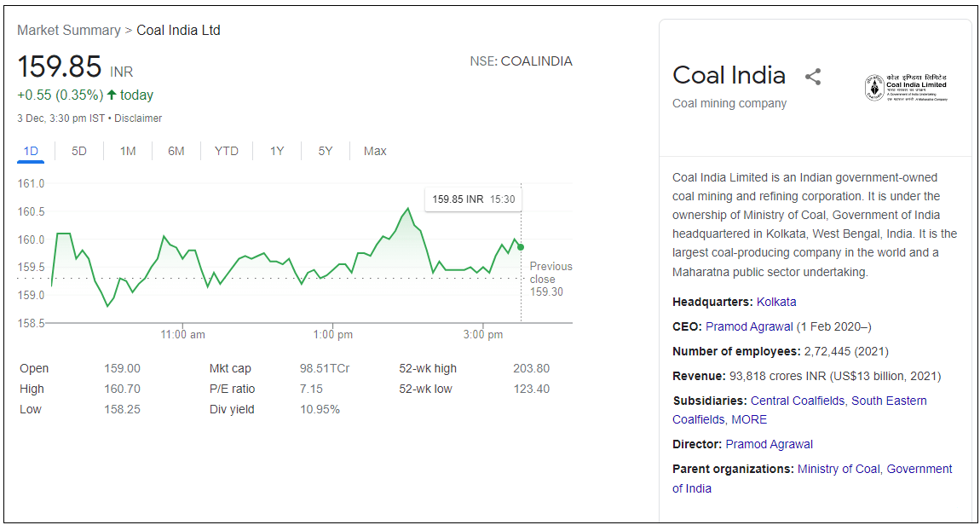Image resolution: width=980 pixels, height=525 pixels.
Task: Click the green end-of-day point on the chart
Action: (521, 247)
